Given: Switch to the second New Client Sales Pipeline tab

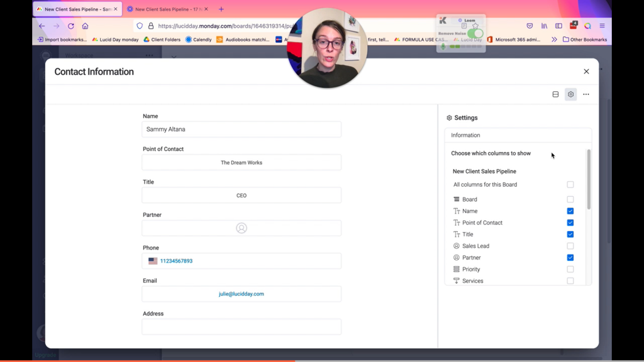Looking at the screenshot, I should pyautogui.click(x=167, y=9).
